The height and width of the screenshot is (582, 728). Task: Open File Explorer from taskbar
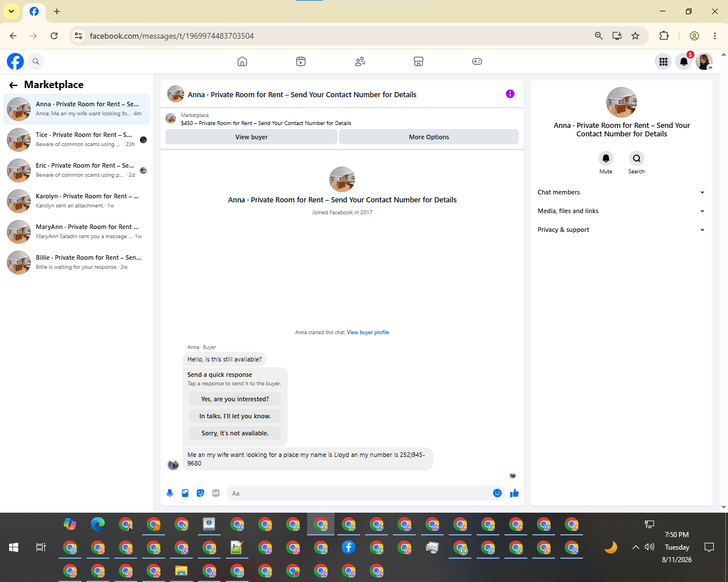point(181,571)
